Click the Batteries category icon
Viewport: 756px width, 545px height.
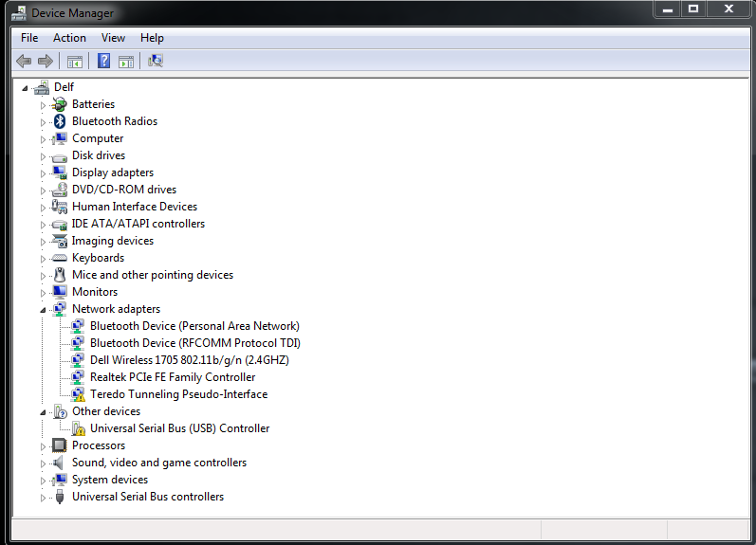tap(60, 104)
